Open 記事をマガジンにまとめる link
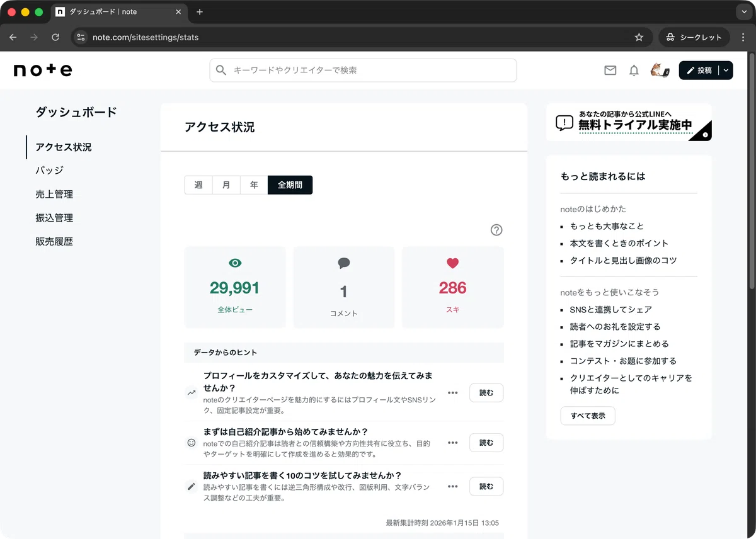This screenshot has height=539, width=756. coord(619,344)
